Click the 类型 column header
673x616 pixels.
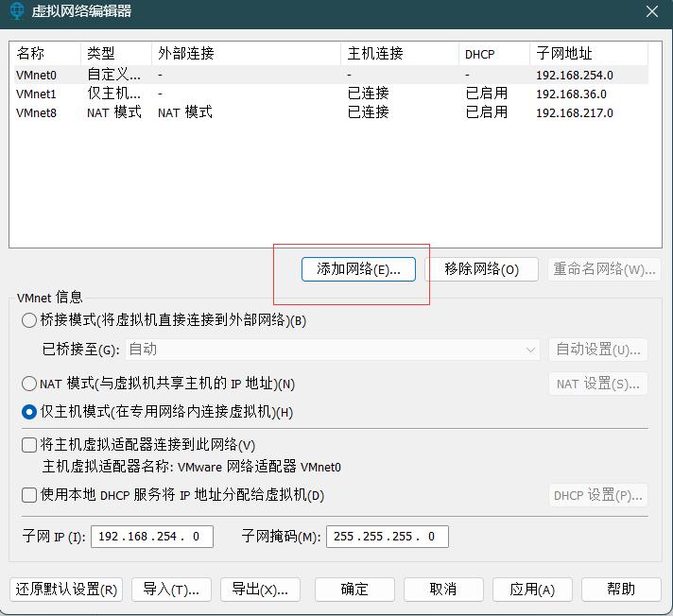coord(116,54)
